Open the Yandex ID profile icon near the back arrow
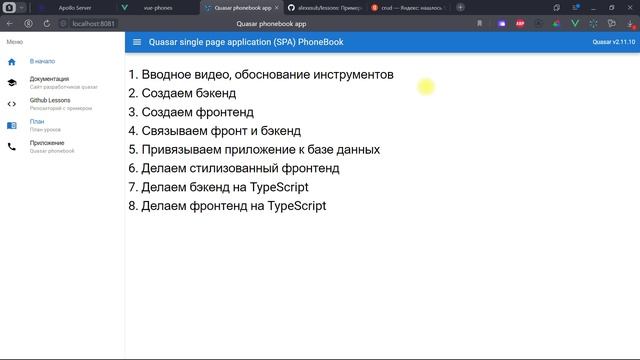This screenshot has width=640, height=360. coord(28,24)
